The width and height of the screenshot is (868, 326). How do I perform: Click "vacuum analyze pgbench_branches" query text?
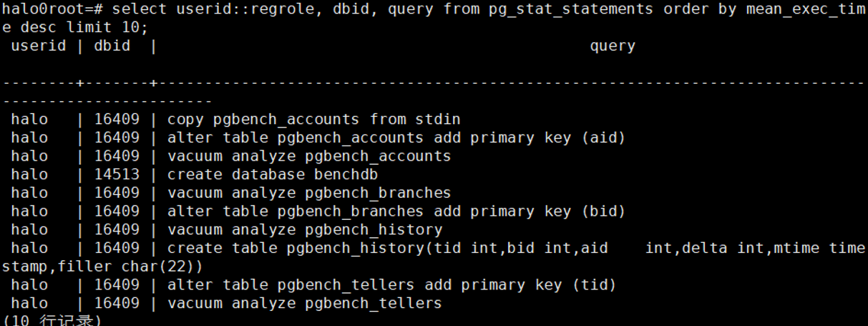[x=308, y=193]
